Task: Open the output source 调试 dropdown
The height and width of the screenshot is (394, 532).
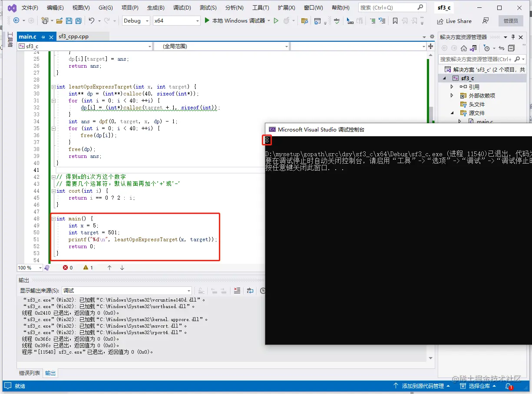Action: [127, 291]
